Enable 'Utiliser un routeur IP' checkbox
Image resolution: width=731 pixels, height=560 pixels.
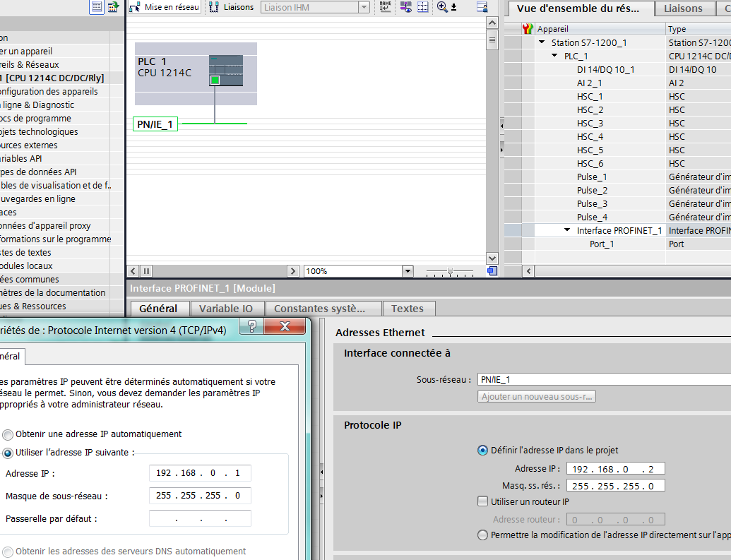click(x=483, y=502)
